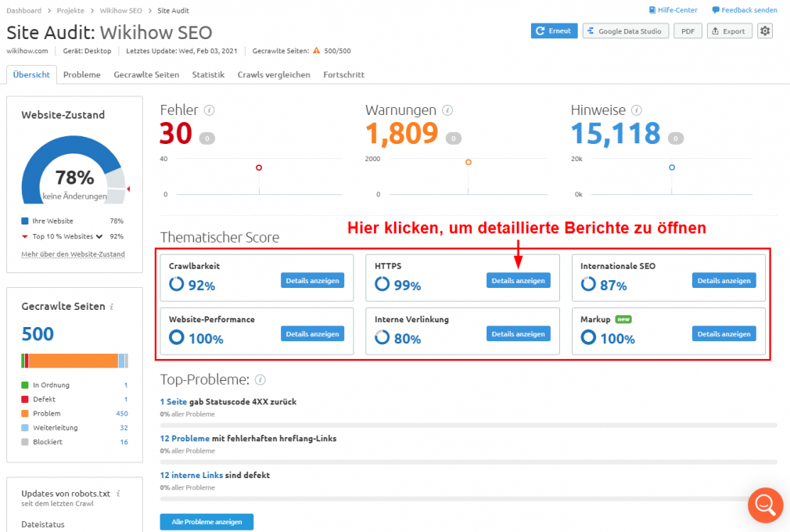Click the PDF button
The height and width of the screenshot is (532, 790).
pos(688,31)
